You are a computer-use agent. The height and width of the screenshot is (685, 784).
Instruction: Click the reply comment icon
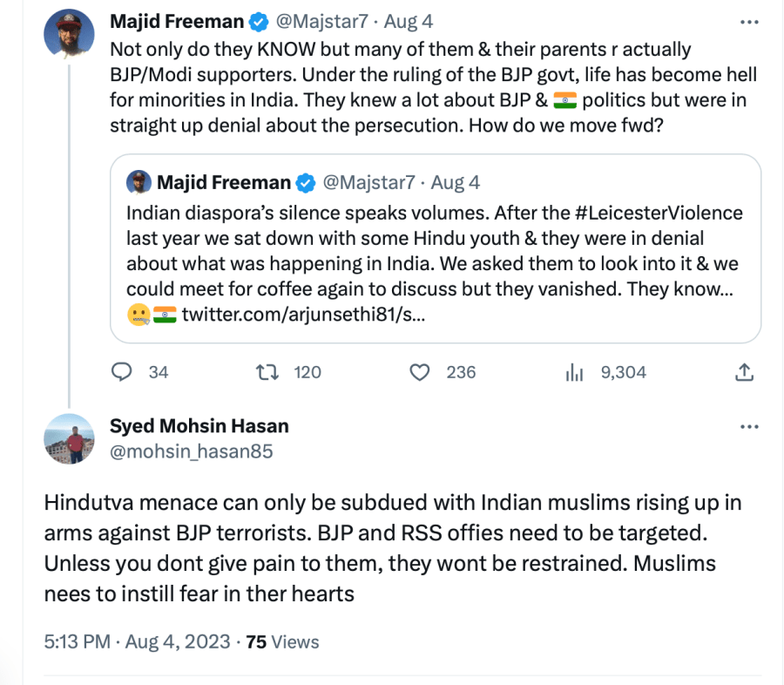123,372
